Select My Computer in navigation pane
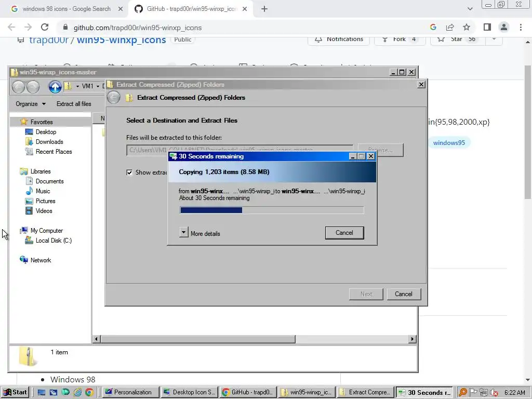 pyautogui.click(x=46, y=231)
